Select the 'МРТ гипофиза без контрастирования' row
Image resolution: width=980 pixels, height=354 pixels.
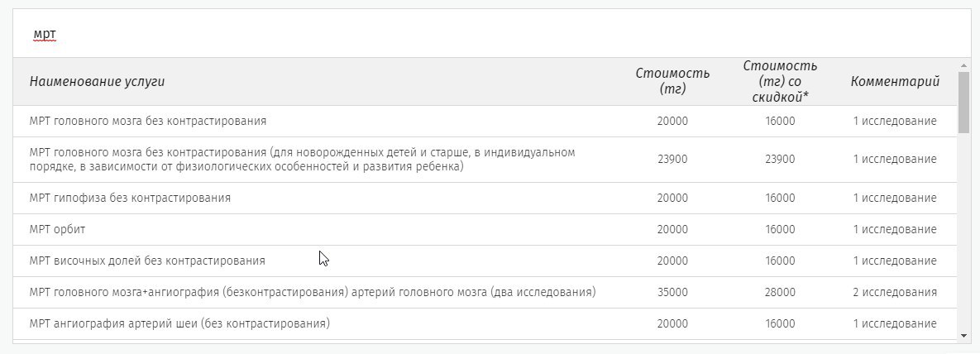(x=485, y=199)
